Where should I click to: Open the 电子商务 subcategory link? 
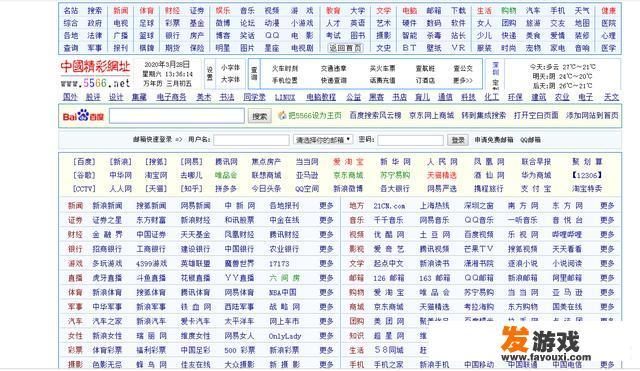[171, 97]
